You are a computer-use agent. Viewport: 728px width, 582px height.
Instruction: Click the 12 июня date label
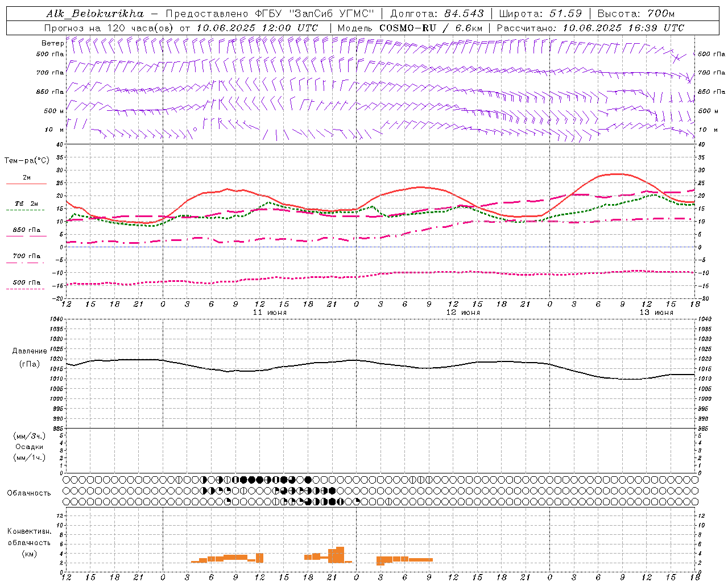tap(463, 313)
